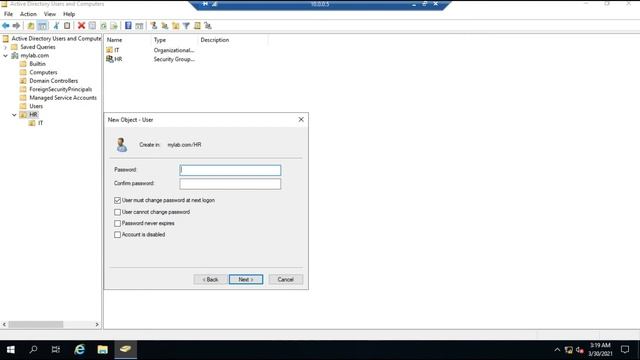Click the tree pane horizontal scrollbar thumb
The width and height of the screenshot is (640, 360).
pyautogui.click(x=36, y=324)
